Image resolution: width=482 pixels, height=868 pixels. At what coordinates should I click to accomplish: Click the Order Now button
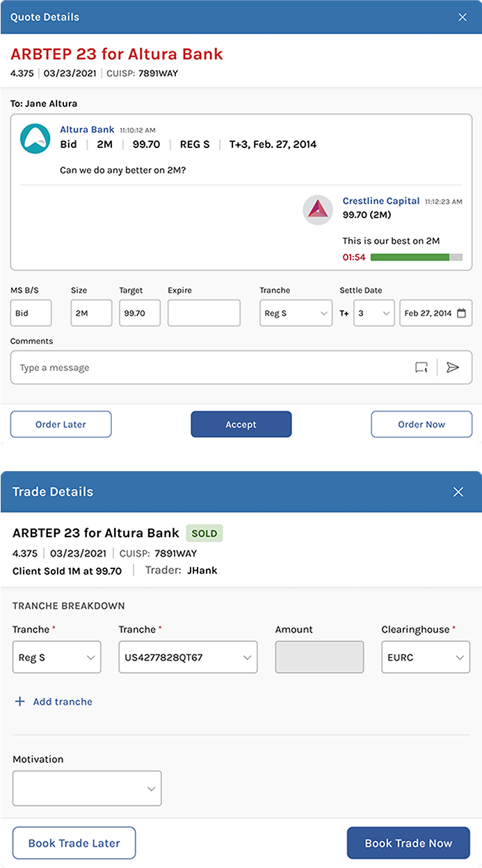tap(421, 425)
